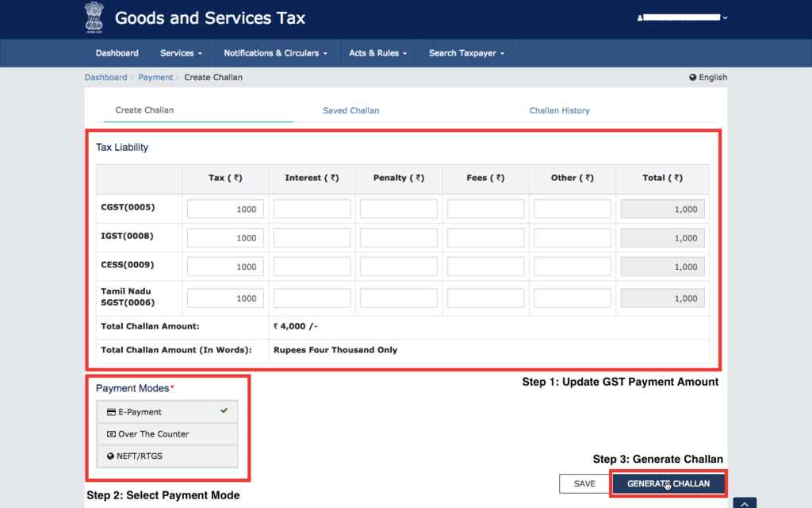
Task: Click the '₹ 4,000 /-' total amount
Action: [295, 326]
